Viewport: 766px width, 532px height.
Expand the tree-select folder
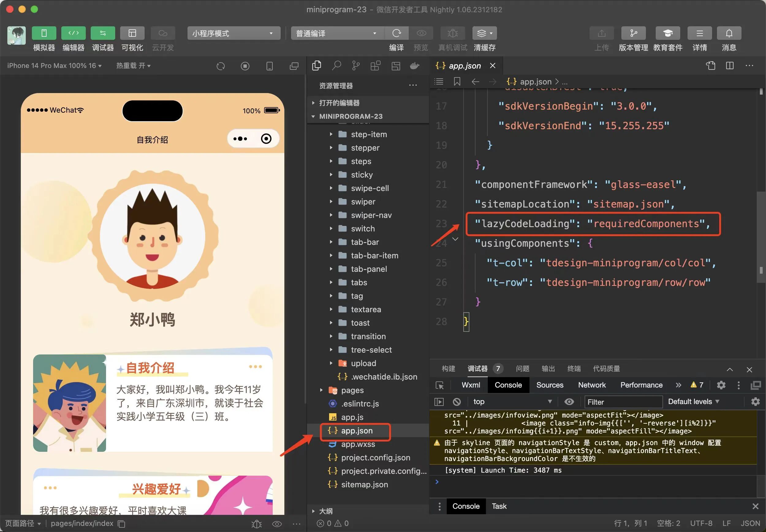[x=371, y=350]
